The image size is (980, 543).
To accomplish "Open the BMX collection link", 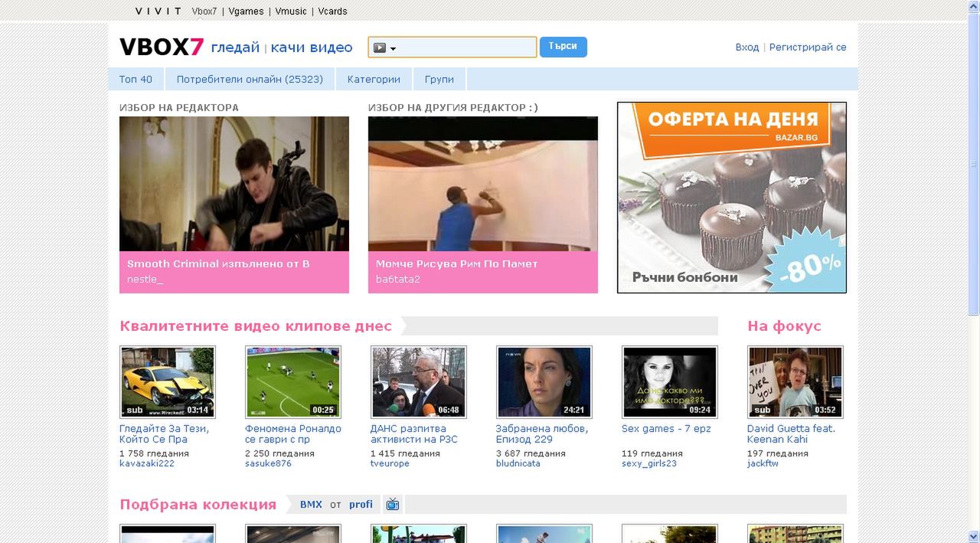I will coord(311,504).
